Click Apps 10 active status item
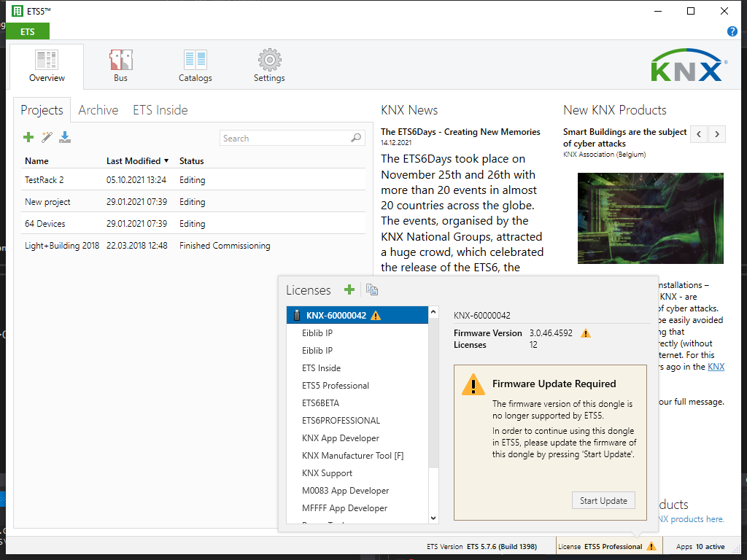Image resolution: width=747 pixels, height=560 pixels. 700,547
